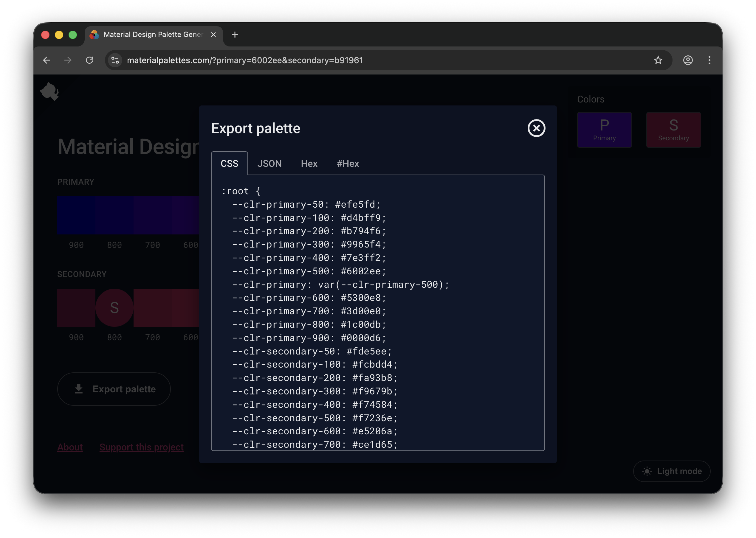Reload the page
The height and width of the screenshot is (538, 756).
[x=90, y=60]
